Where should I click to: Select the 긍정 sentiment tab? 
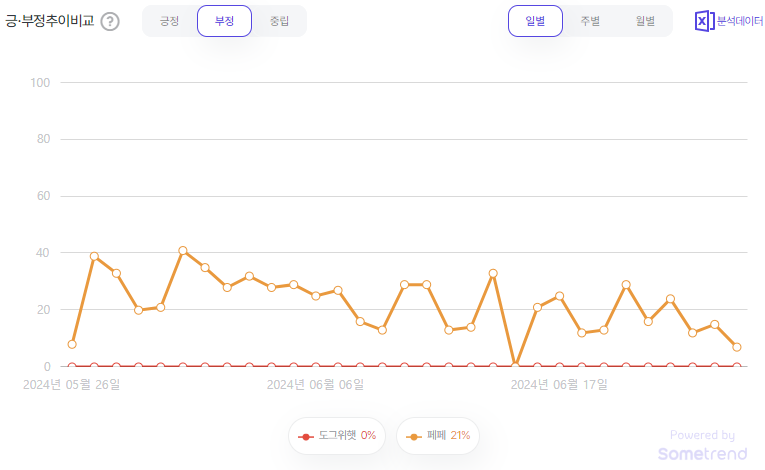pos(170,21)
